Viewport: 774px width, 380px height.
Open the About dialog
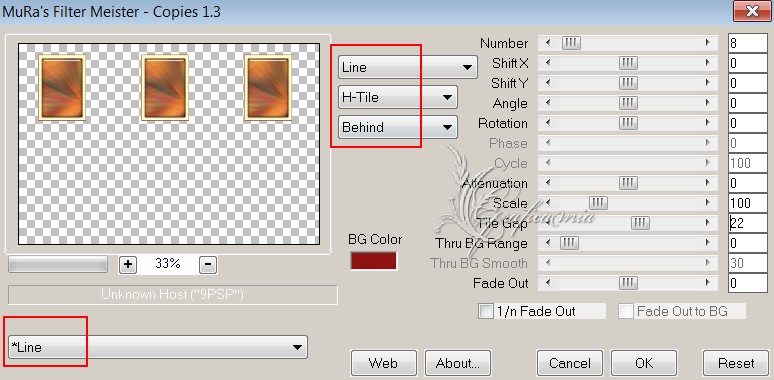click(458, 363)
